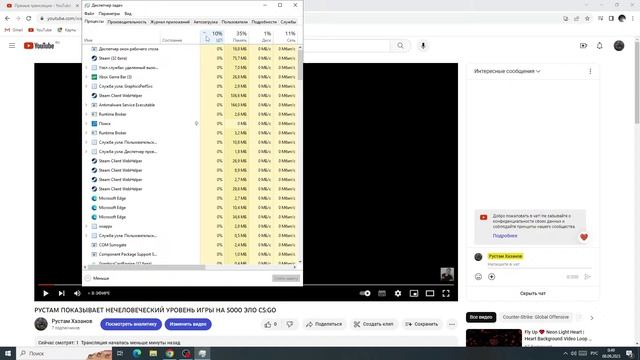The image size is (640, 360).
Task: Hide the live chat panel
Action: 533,293
